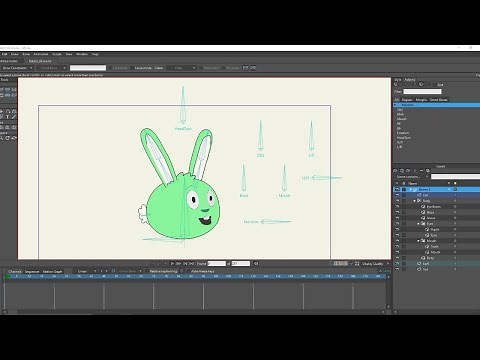Open the Name contains filter dropdown
The height and width of the screenshot is (360, 480).
[x=412, y=177]
